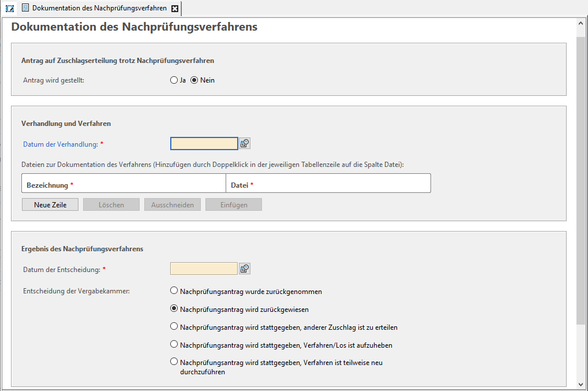
Task: Choose Nachprüfungsantrag wurde zurückgenommen
Action: pyautogui.click(x=174, y=291)
